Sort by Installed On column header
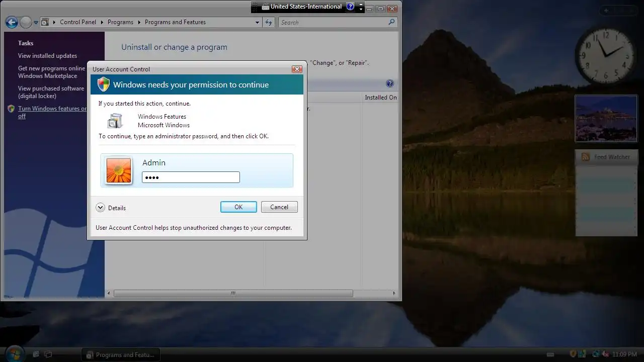 point(380,98)
